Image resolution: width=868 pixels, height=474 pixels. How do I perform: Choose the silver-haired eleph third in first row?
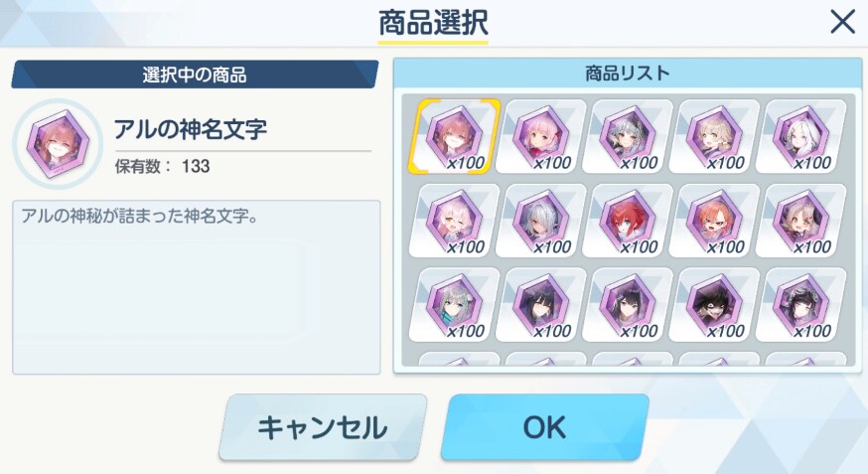pyautogui.click(x=628, y=136)
